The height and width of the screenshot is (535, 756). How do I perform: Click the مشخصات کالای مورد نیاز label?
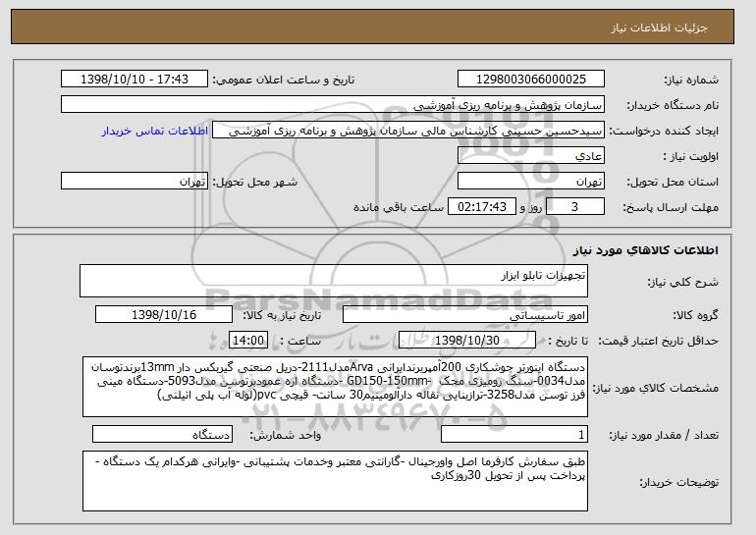point(655,388)
